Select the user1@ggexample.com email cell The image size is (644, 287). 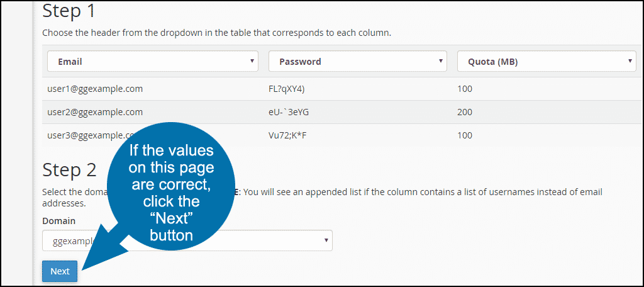click(x=95, y=89)
